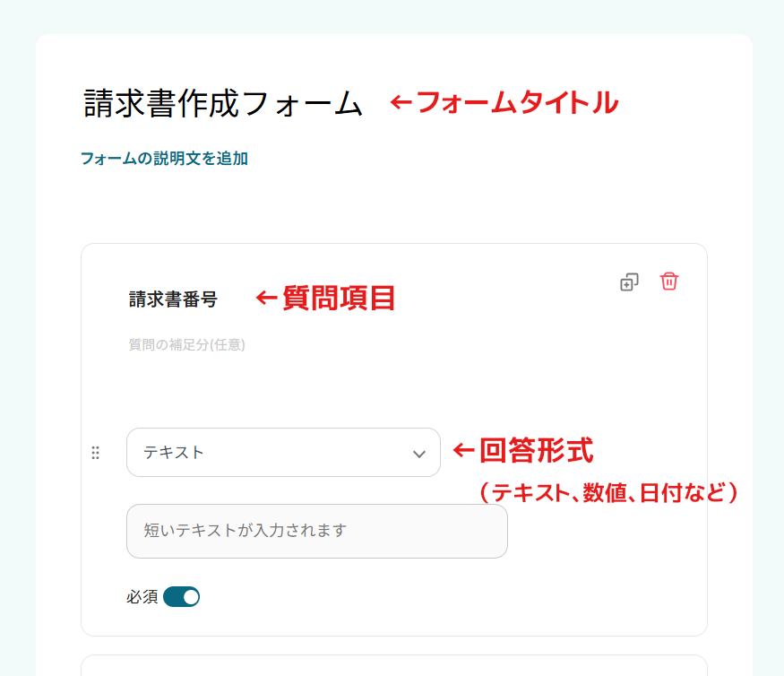The image size is (784, 676).
Task: Select the next question card at the bottom
Action: tap(394, 665)
